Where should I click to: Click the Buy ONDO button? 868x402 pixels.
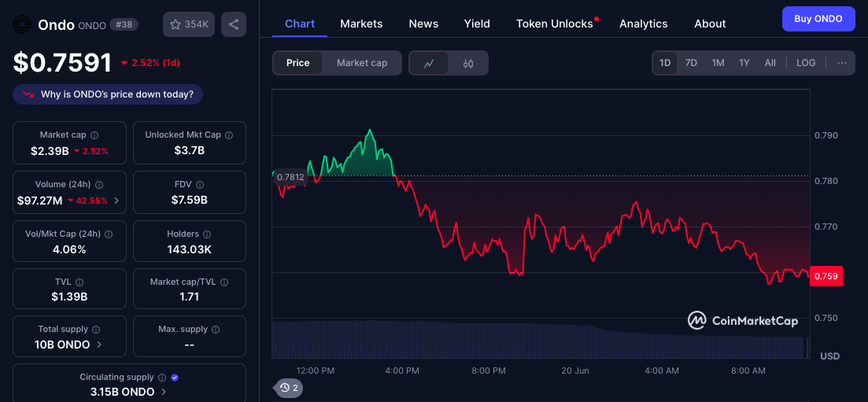pyautogui.click(x=818, y=19)
